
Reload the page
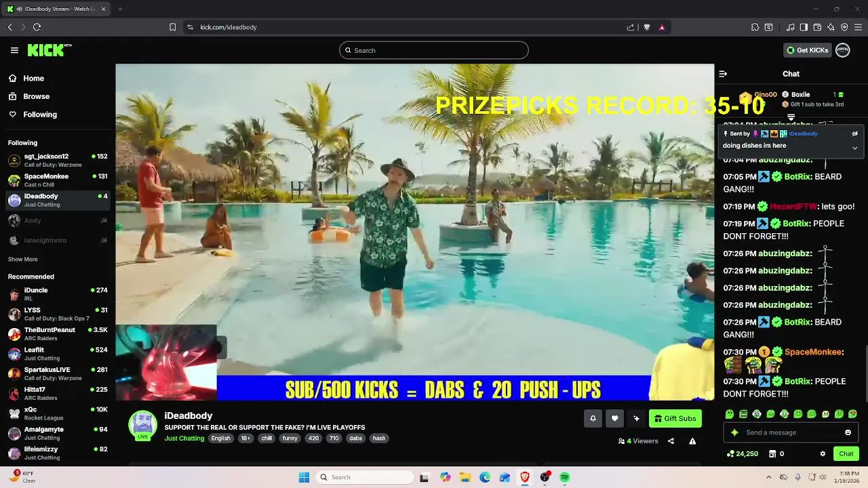point(37,27)
